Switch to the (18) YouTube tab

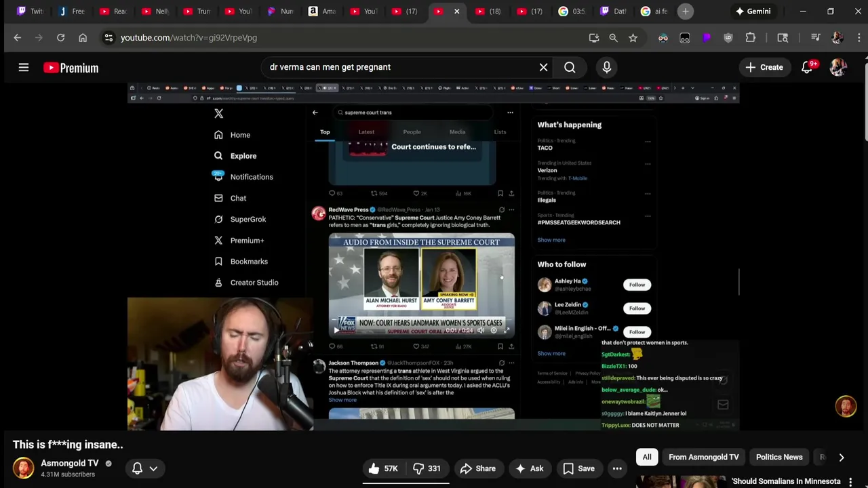click(489, 12)
